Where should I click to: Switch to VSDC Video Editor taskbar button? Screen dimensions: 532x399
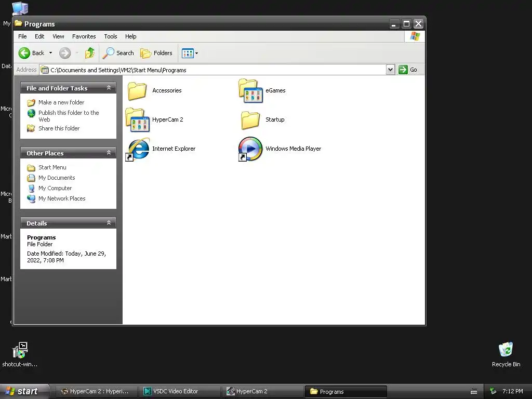[180, 392]
